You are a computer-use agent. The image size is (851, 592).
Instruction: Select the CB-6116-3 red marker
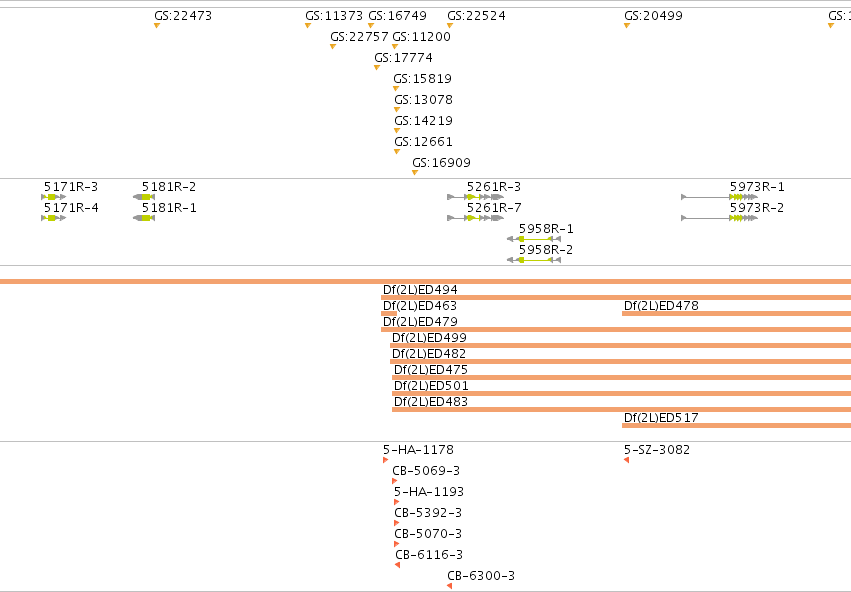point(397,565)
